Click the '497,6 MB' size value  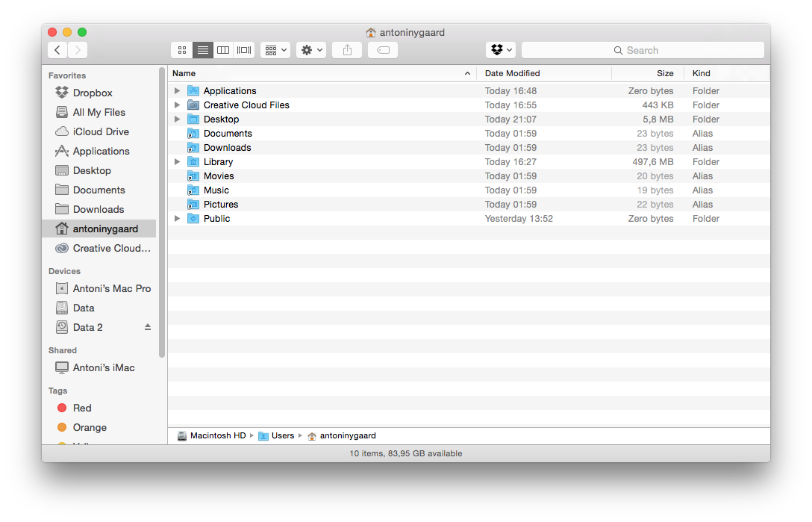coord(652,162)
